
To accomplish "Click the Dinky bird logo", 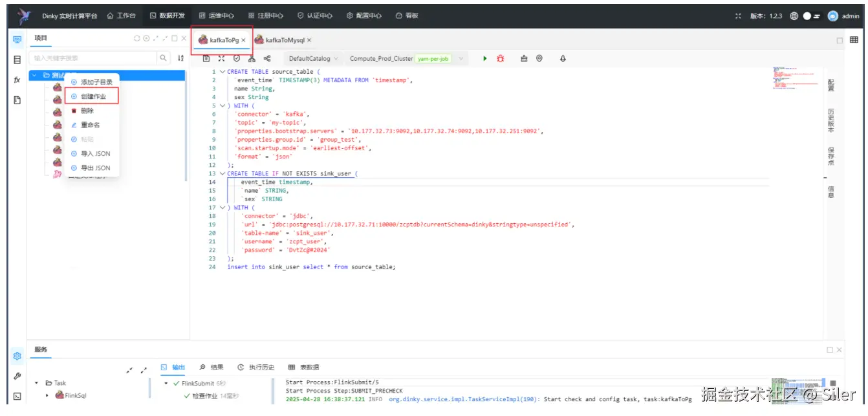I will click(24, 16).
